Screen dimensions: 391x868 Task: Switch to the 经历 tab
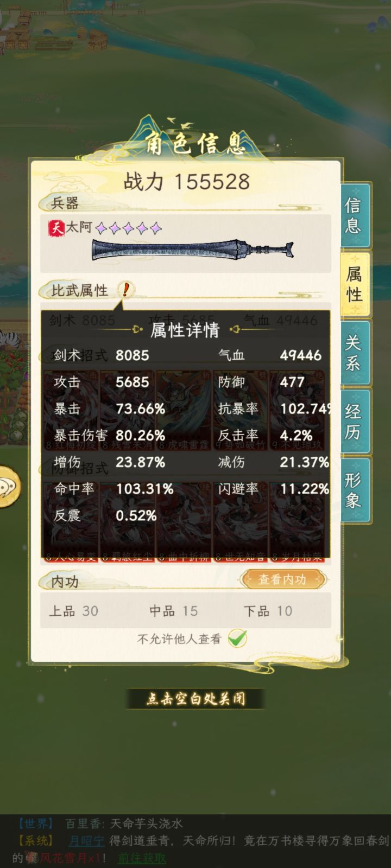[x=355, y=421]
